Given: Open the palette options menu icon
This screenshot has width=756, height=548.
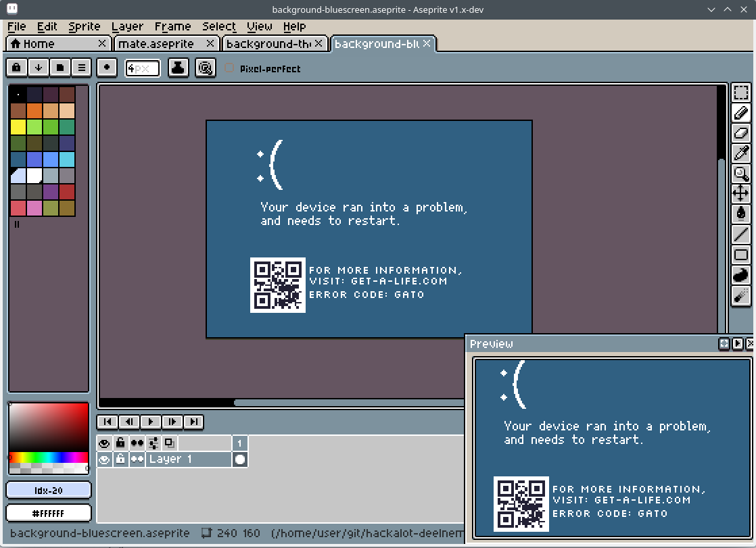Looking at the screenshot, I should click(x=81, y=68).
